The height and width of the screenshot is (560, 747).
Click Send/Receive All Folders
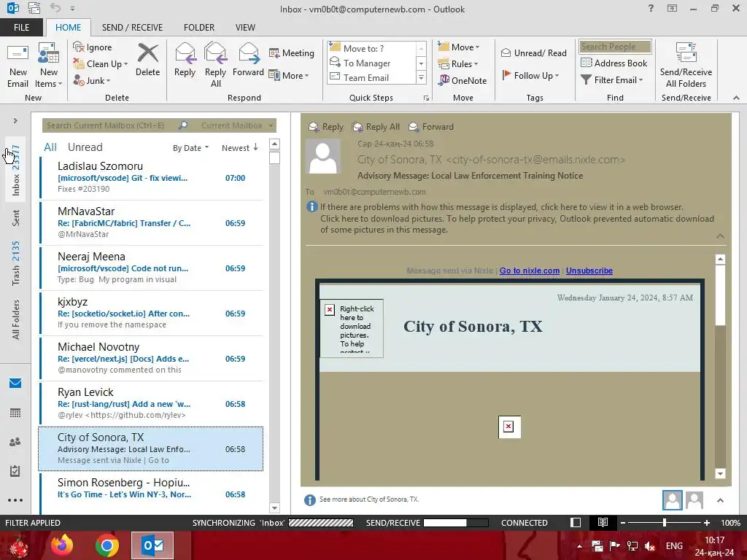[686, 66]
